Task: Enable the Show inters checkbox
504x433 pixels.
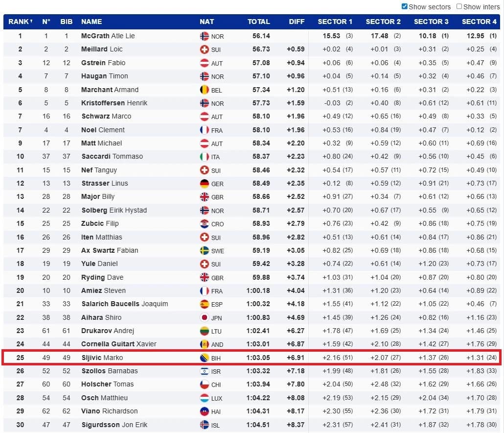Action: 459,6
